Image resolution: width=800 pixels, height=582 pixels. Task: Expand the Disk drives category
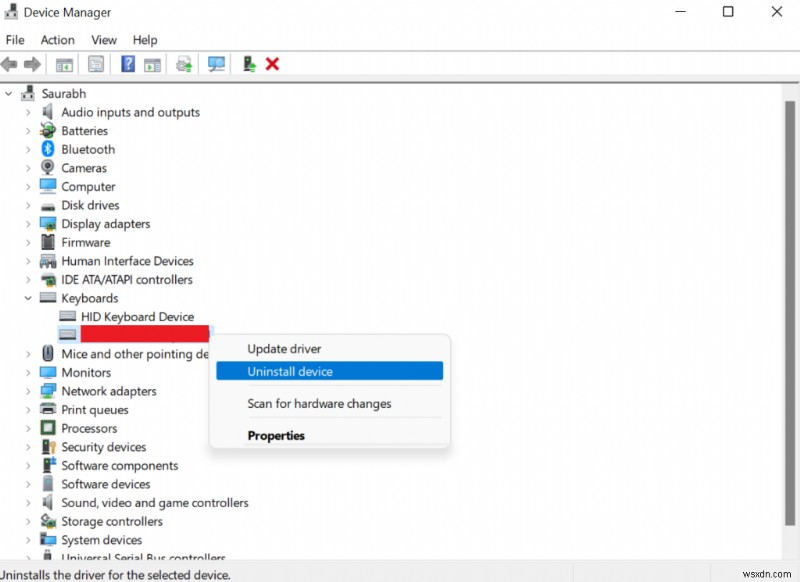click(x=28, y=205)
